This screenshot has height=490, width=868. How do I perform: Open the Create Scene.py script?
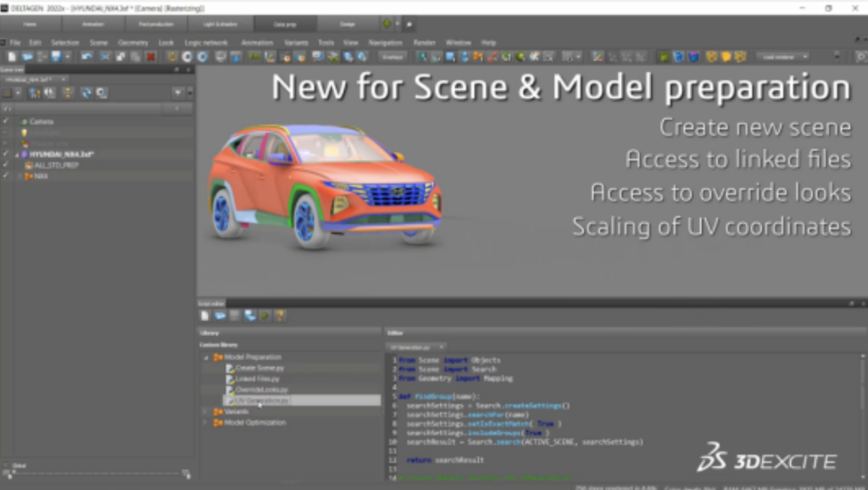(260, 368)
